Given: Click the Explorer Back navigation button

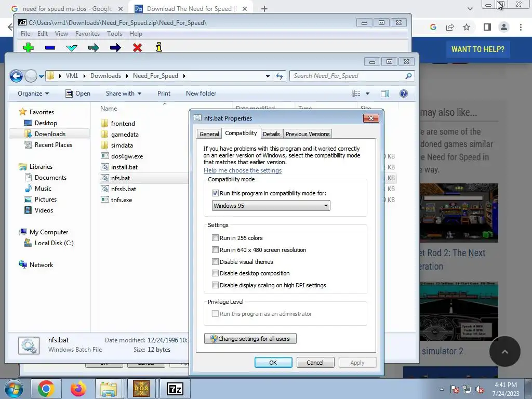Looking at the screenshot, I should [16, 76].
